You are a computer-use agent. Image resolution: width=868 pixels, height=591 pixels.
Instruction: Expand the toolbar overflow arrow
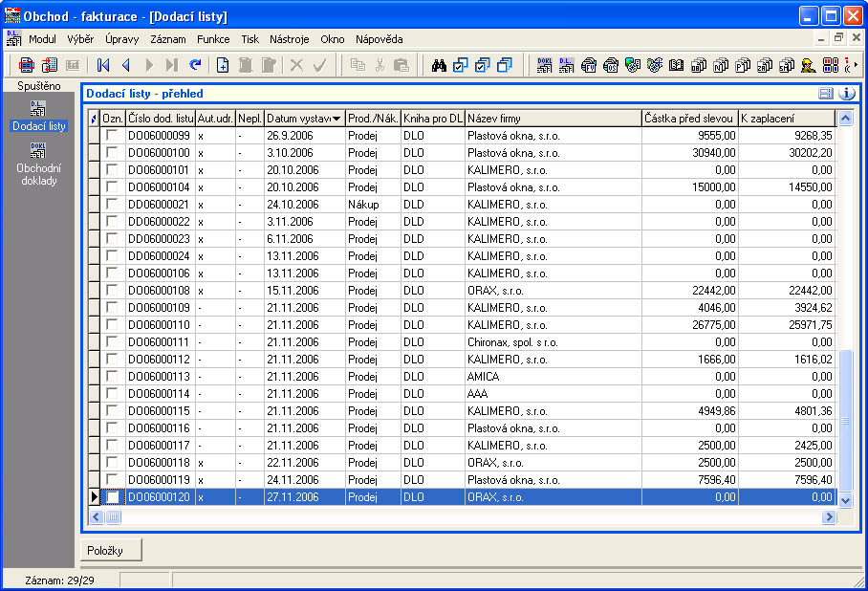(x=855, y=65)
